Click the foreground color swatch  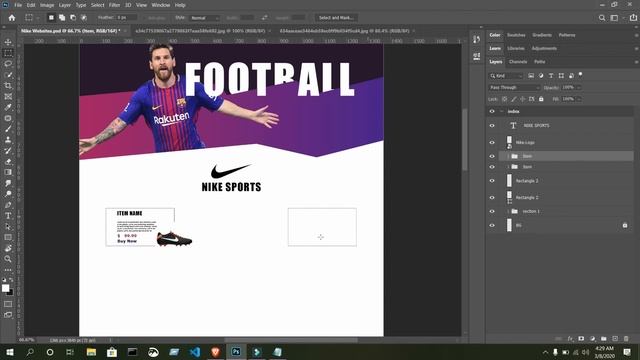pyautogui.click(x=5, y=288)
